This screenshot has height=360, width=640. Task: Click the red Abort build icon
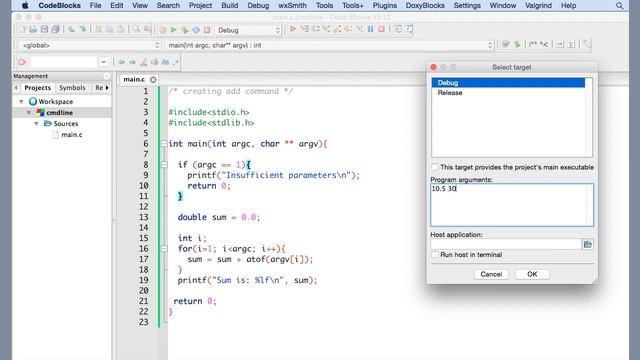(x=207, y=30)
